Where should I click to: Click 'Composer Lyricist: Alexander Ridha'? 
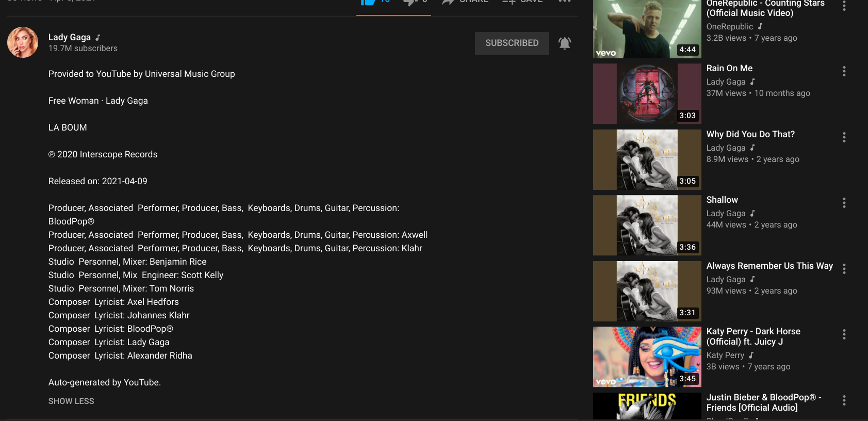click(120, 355)
